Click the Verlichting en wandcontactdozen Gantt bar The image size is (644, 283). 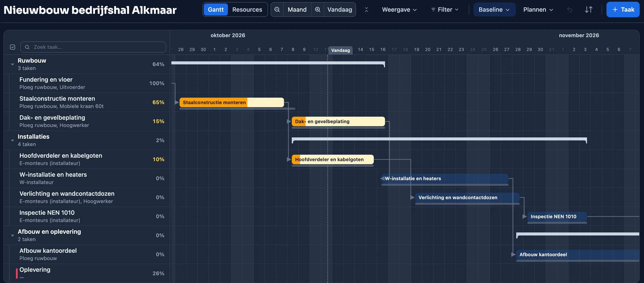point(467,197)
